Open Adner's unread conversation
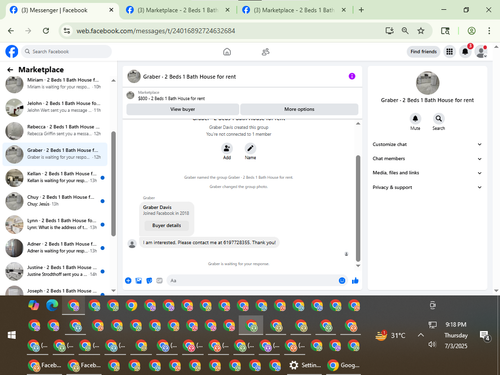Image resolution: width=500 pixels, height=375 pixels. [55, 248]
